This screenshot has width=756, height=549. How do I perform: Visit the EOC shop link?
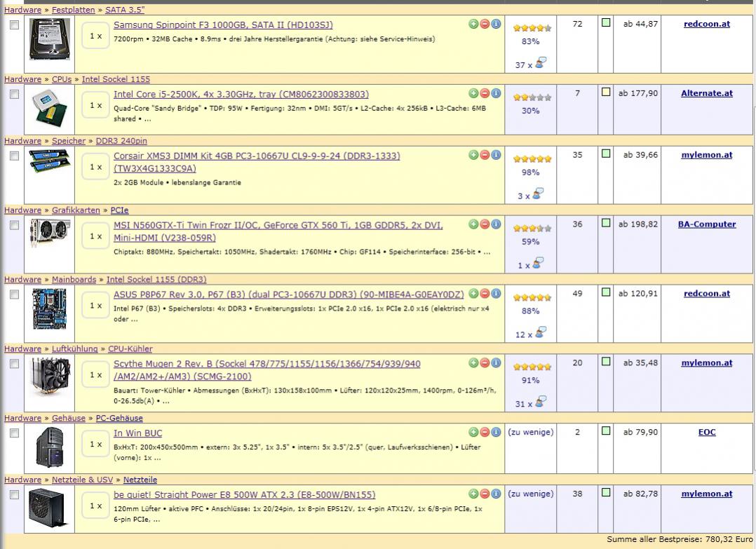707,433
